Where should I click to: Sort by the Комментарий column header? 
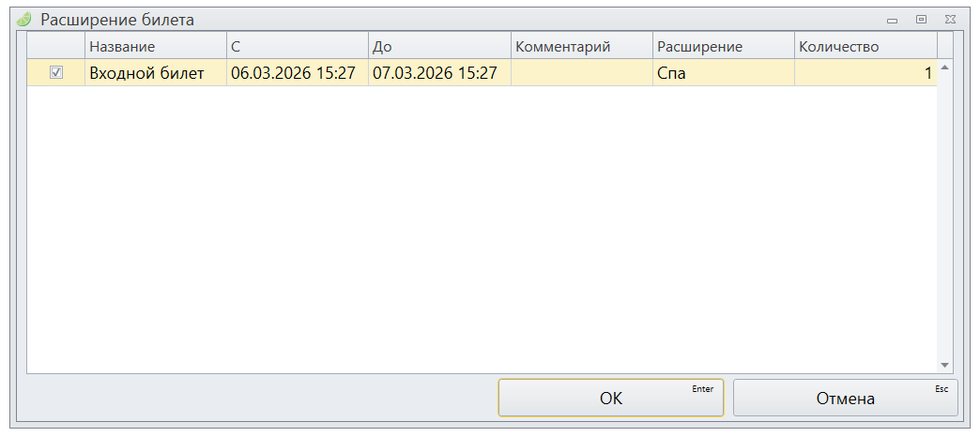coord(581,47)
